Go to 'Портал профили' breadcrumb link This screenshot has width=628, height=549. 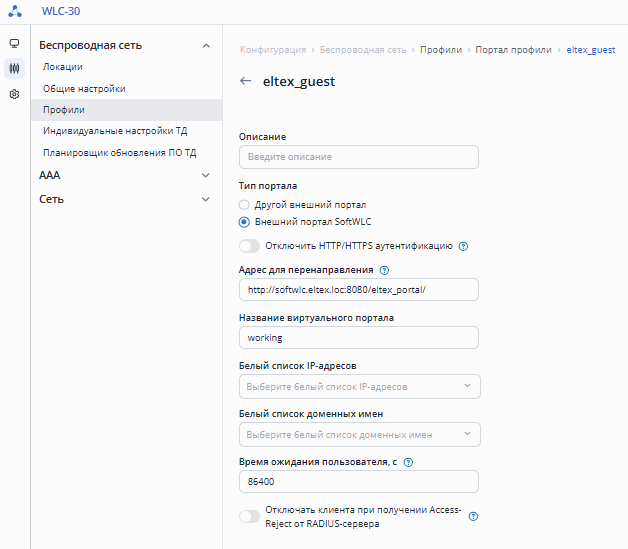(514, 49)
